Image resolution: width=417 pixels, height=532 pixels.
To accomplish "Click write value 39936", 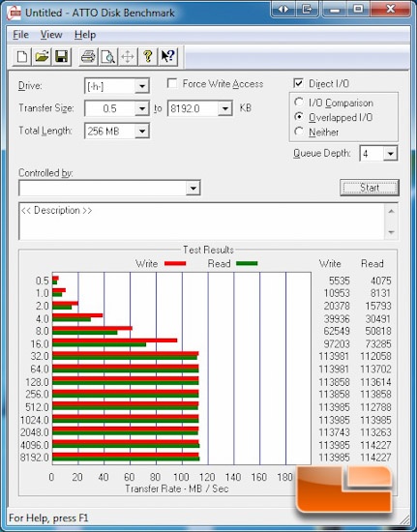I will pos(337,319).
